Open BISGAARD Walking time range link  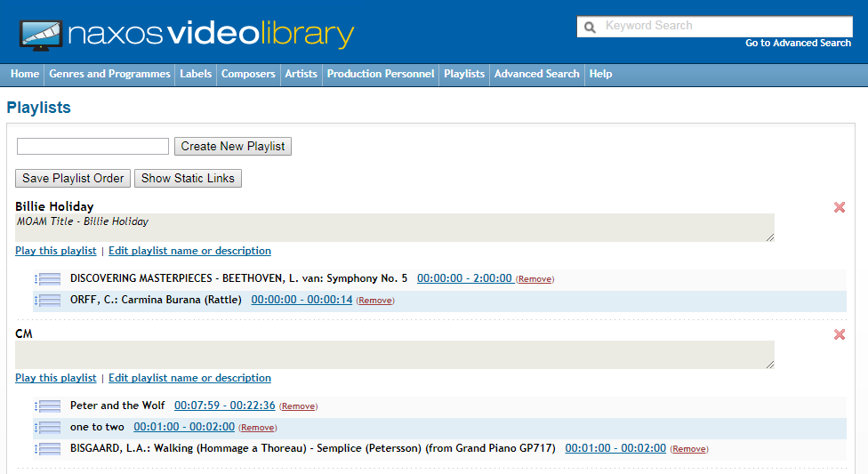[615, 448]
